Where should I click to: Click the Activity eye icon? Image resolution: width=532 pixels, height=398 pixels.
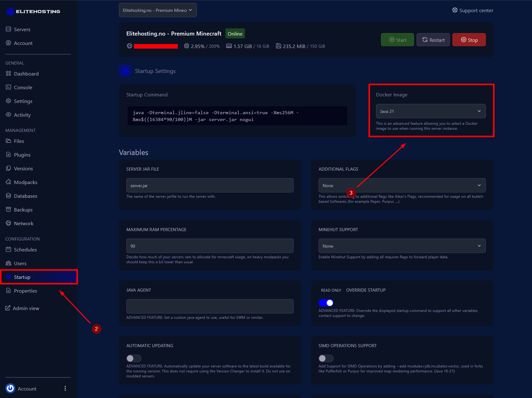coord(8,115)
